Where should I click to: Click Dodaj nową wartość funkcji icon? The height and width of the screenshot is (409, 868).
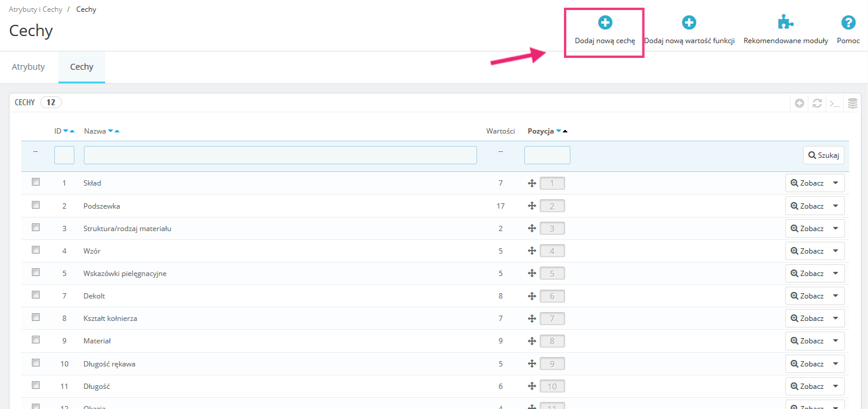(689, 23)
